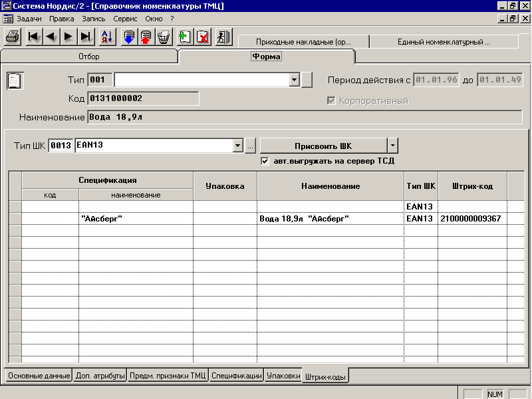Toggle the Корпоративный checkbox
The image size is (532, 399).
click(331, 101)
